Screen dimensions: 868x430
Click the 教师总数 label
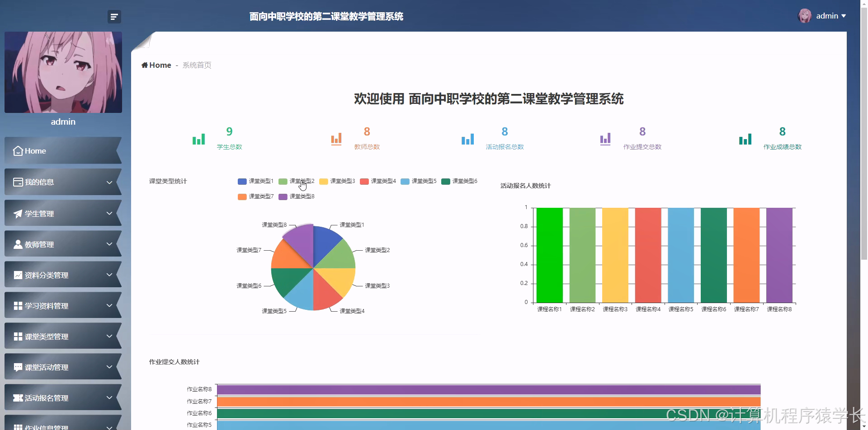367,147
